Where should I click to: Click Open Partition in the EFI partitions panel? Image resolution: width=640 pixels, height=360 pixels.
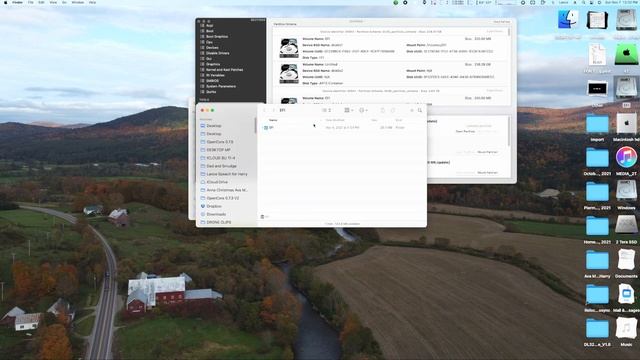click(x=465, y=131)
